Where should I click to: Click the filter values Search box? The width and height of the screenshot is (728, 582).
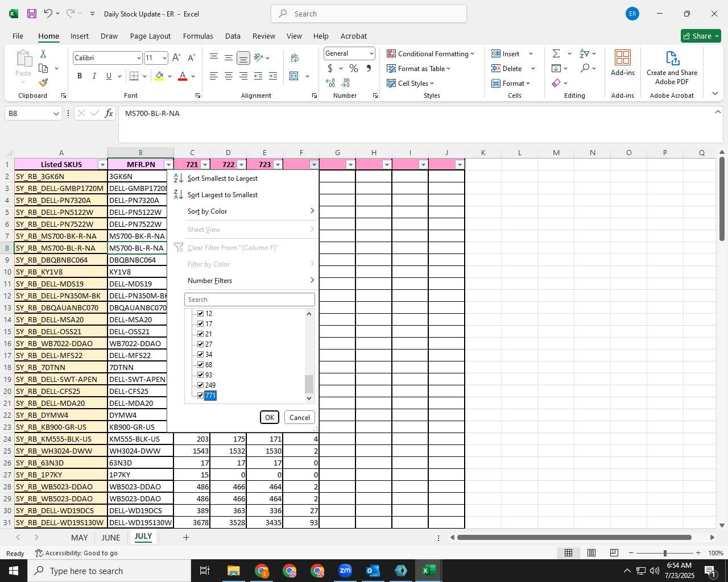coord(250,300)
